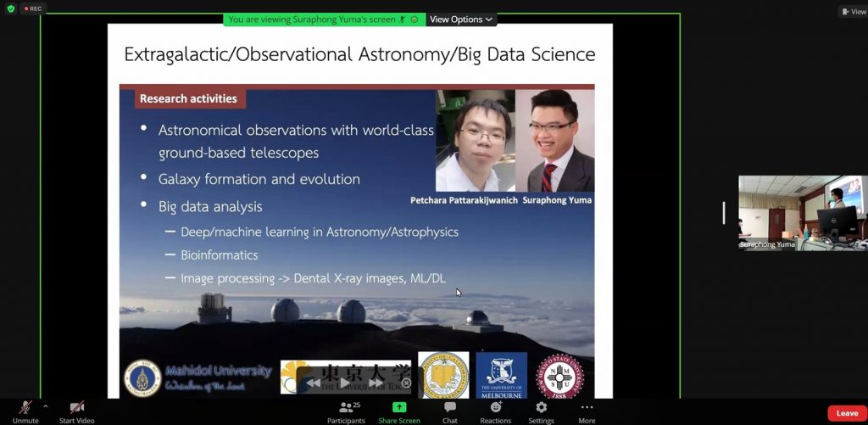868x425 pixels.
Task: Select Suraphong Yuma's video thumbnail
Action: point(802,212)
